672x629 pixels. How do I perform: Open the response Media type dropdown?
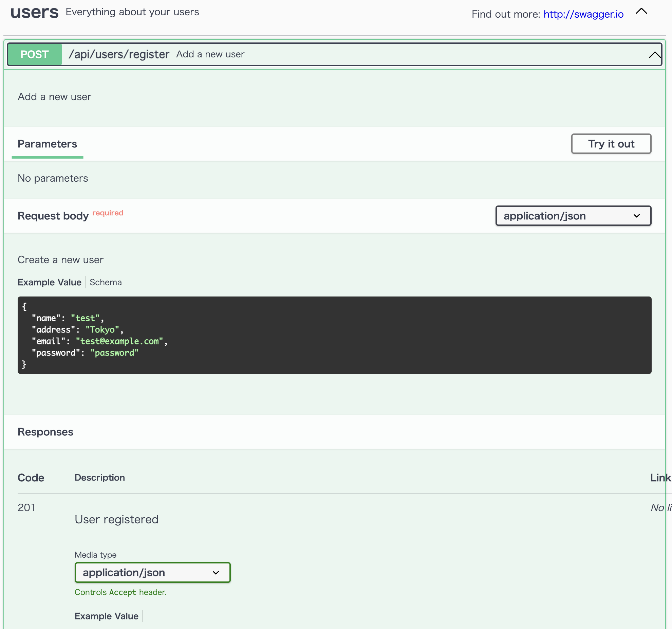pos(152,572)
